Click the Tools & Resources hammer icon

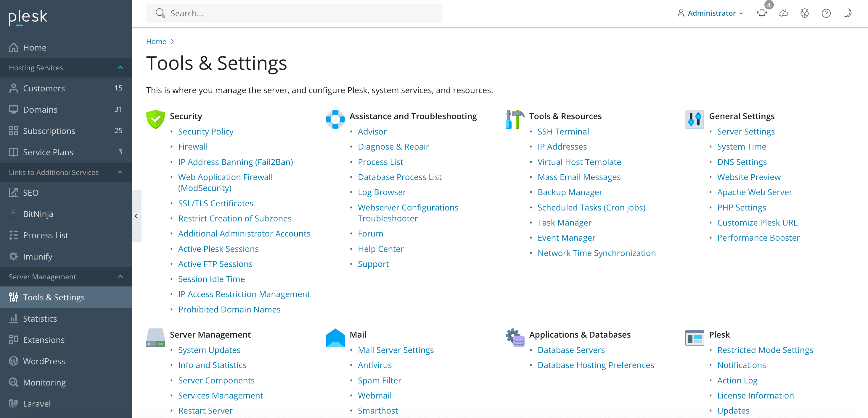pos(515,119)
